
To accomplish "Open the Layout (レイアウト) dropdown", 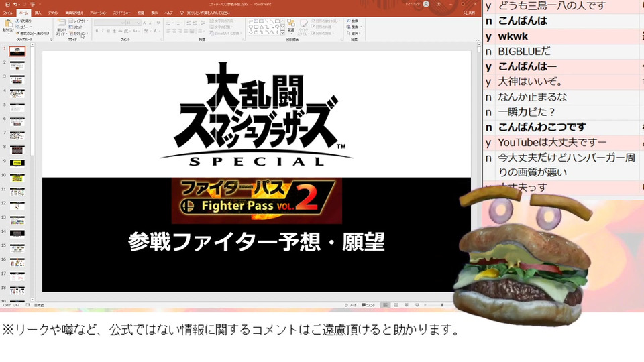I will click(x=78, y=21).
